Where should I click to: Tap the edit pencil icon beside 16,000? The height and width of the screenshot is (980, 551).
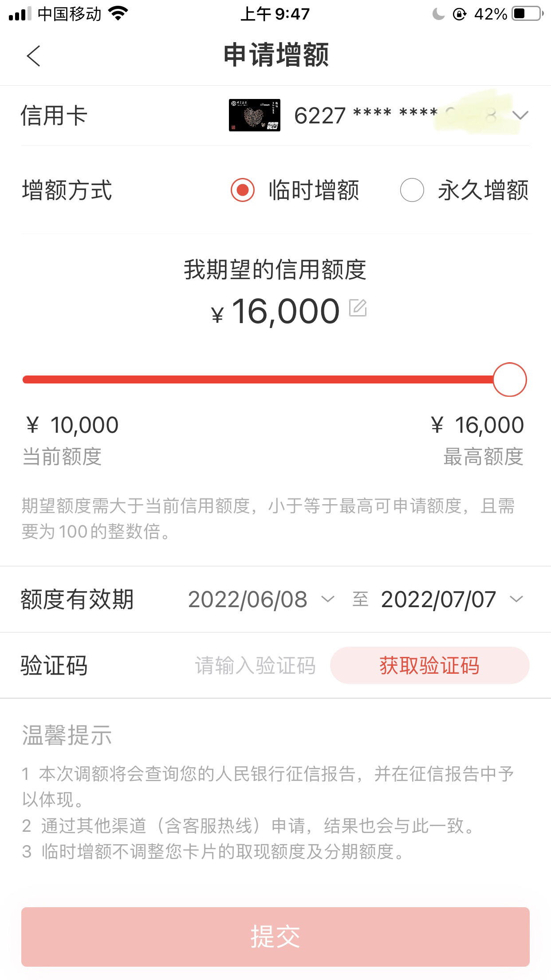[x=358, y=308]
